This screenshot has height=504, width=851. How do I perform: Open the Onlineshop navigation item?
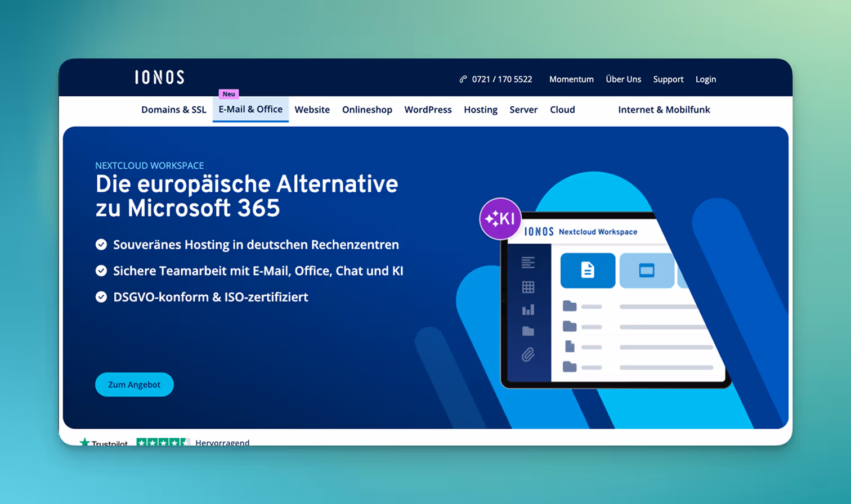(x=367, y=110)
